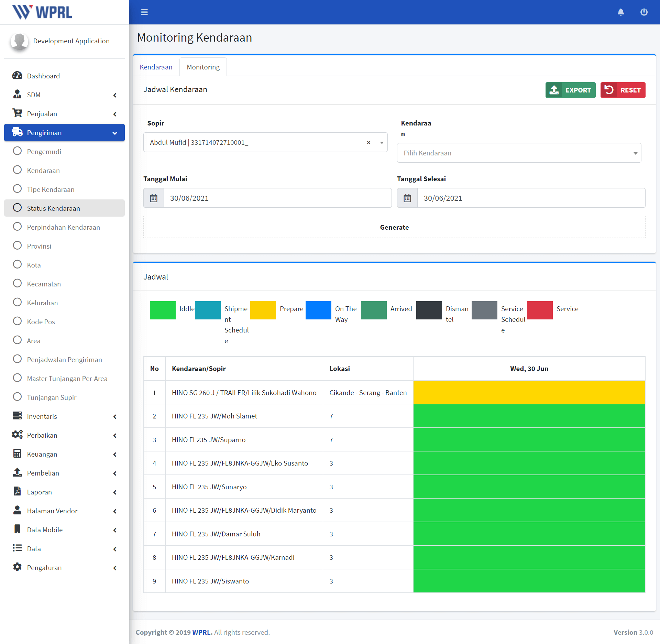Viewport: 660px width, 644px height.
Task: Switch to the Monitoring tab
Action: tap(203, 67)
